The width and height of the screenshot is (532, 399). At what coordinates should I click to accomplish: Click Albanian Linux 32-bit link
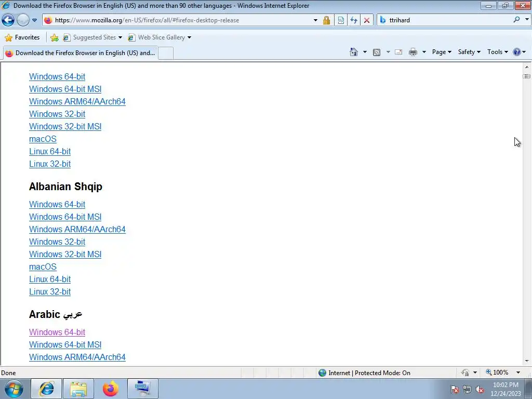[x=50, y=292]
